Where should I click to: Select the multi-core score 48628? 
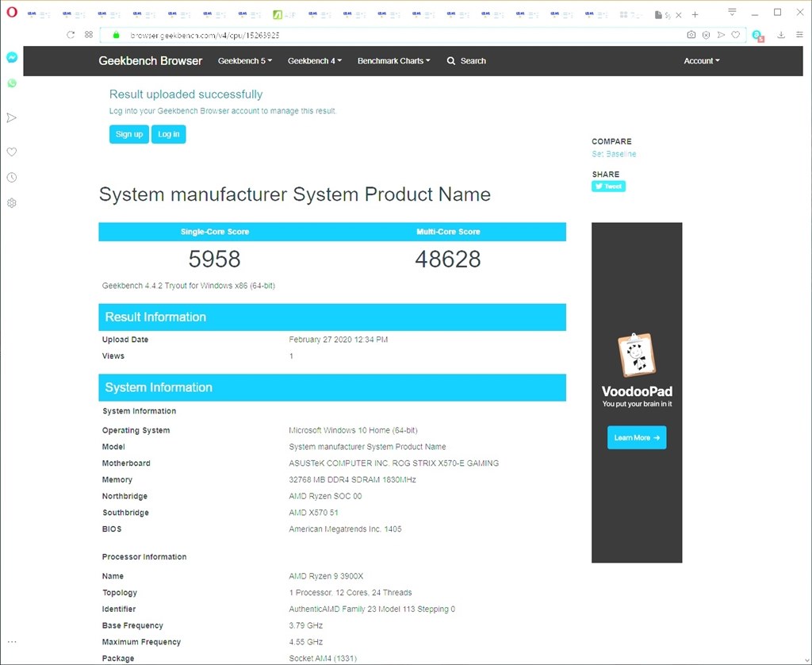point(448,259)
